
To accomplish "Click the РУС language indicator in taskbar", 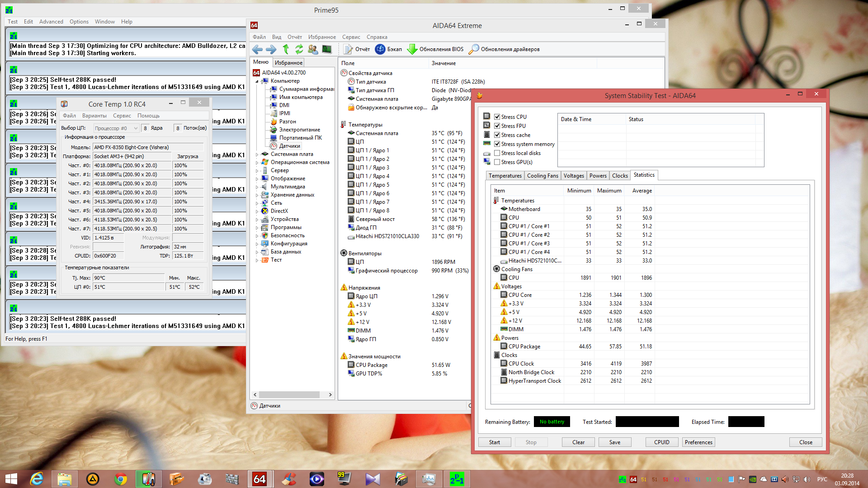I will [x=822, y=479].
